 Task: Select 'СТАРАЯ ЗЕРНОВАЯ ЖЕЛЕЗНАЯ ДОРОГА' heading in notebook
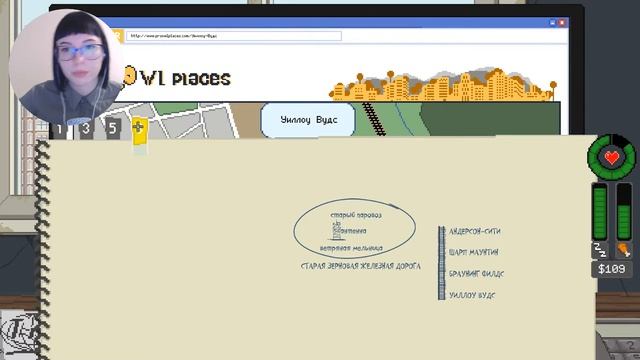coord(360,266)
